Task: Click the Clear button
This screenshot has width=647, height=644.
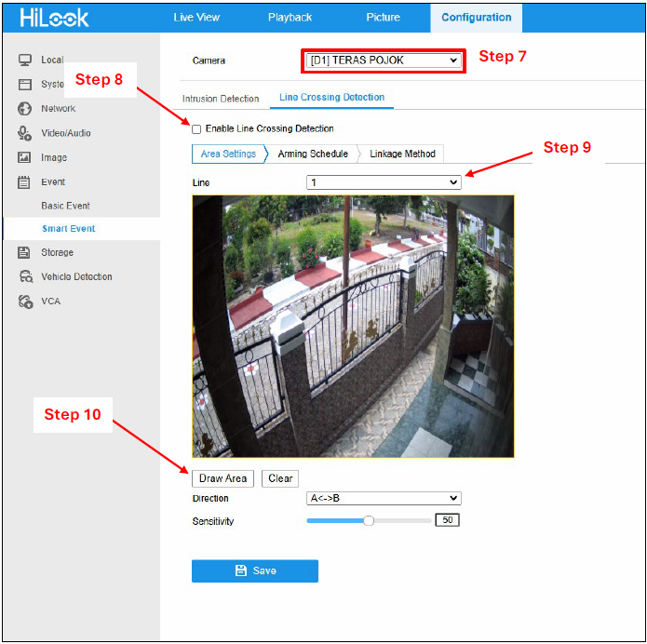Action: pos(280,478)
